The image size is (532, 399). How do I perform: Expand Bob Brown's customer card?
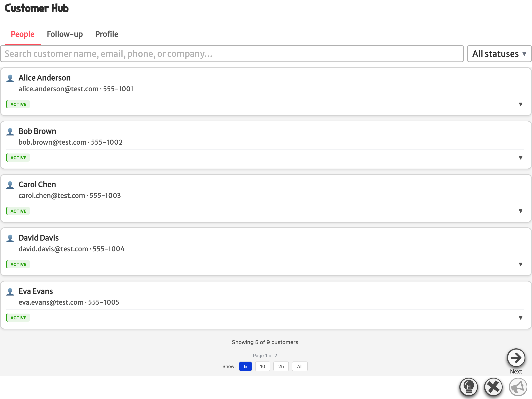pos(520,158)
